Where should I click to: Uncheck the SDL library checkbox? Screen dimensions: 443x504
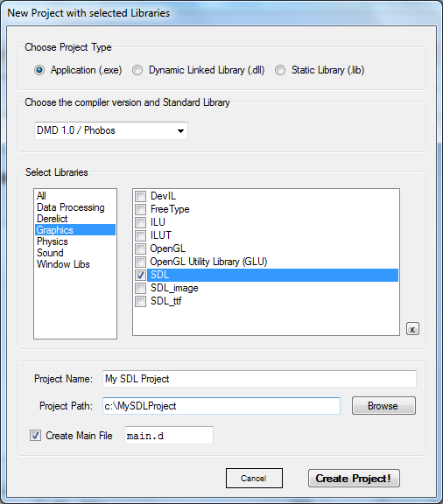(140, 275)
